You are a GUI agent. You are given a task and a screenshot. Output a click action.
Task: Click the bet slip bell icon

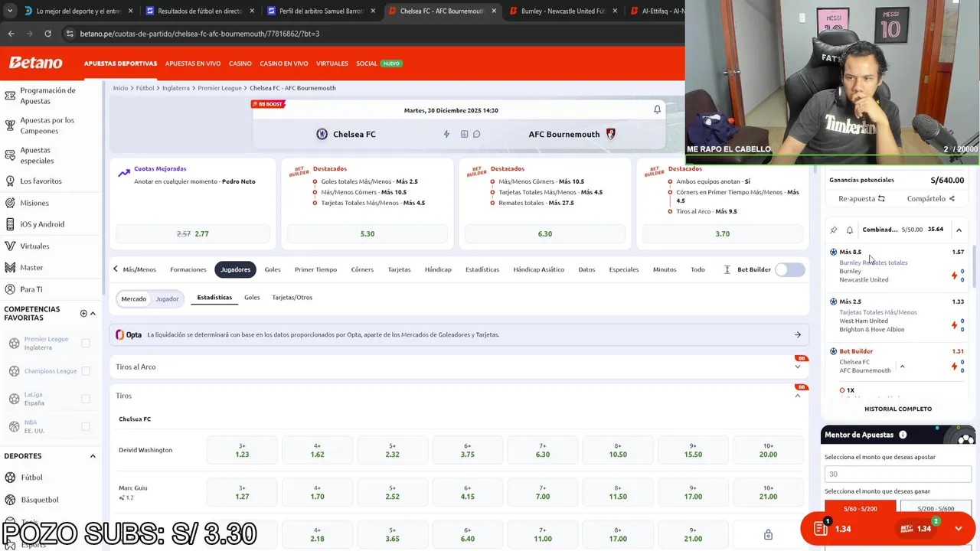pos(850,230)
